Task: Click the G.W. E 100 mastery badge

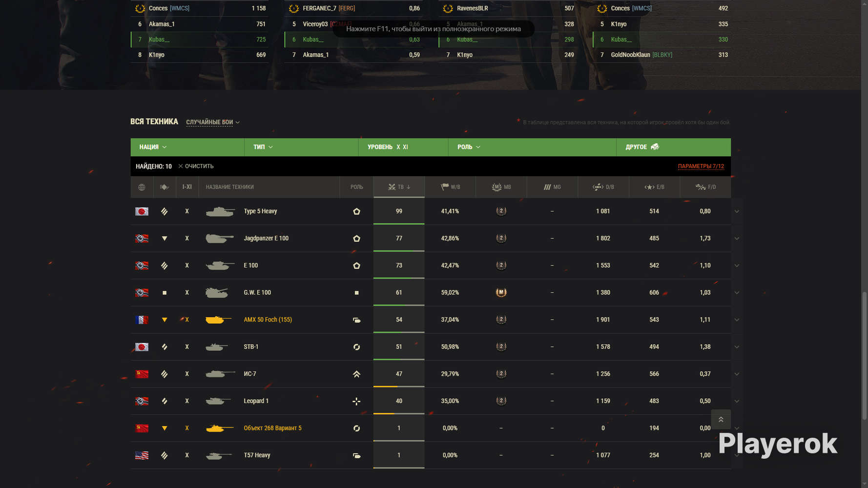Action: (501, 292)
